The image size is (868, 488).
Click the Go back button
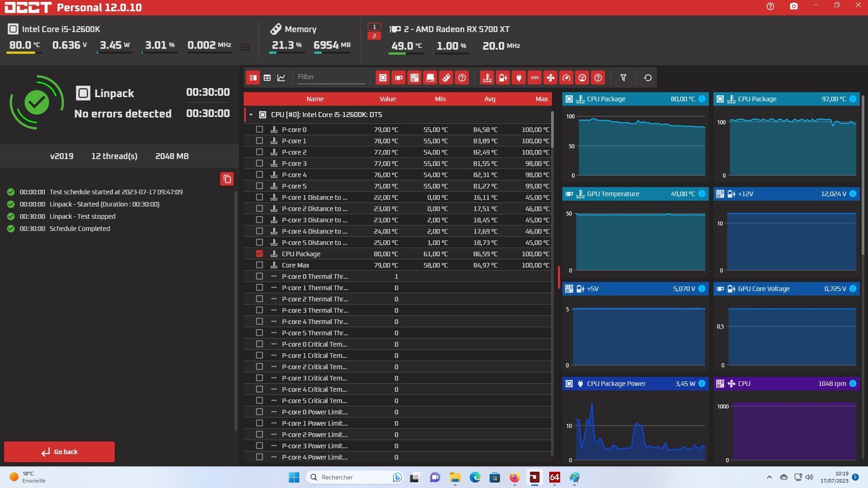[x=59, y=451]
